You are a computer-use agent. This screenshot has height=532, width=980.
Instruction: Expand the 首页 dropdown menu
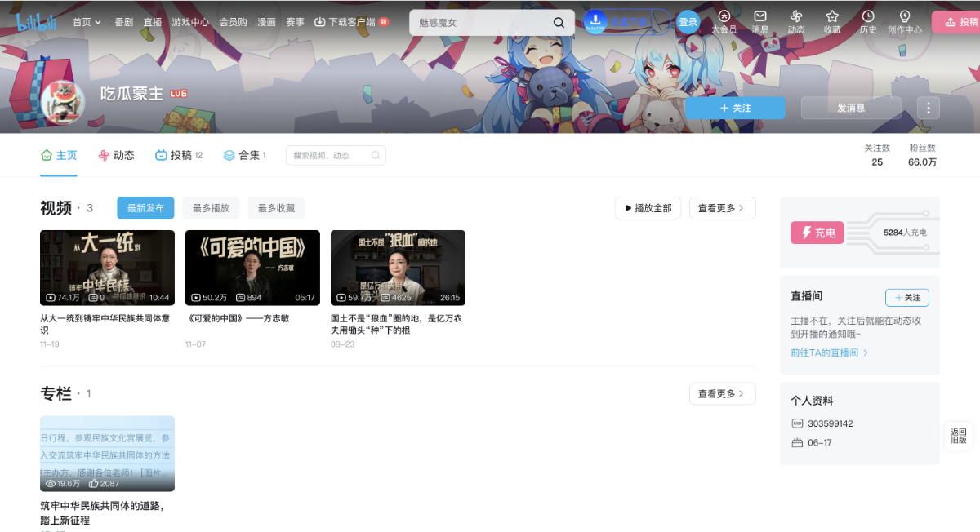(87, 23)
